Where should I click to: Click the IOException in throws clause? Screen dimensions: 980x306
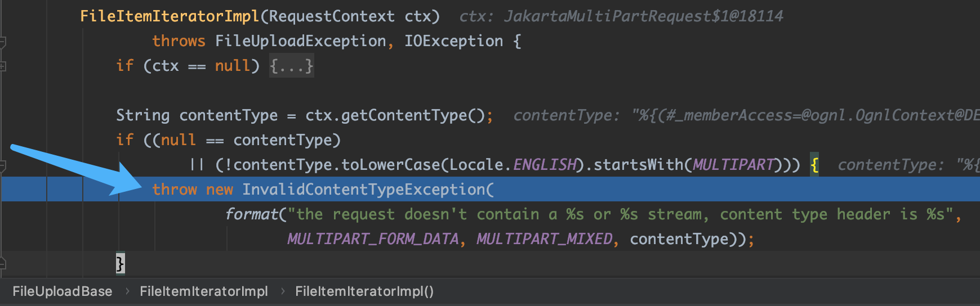pos(453,41)
